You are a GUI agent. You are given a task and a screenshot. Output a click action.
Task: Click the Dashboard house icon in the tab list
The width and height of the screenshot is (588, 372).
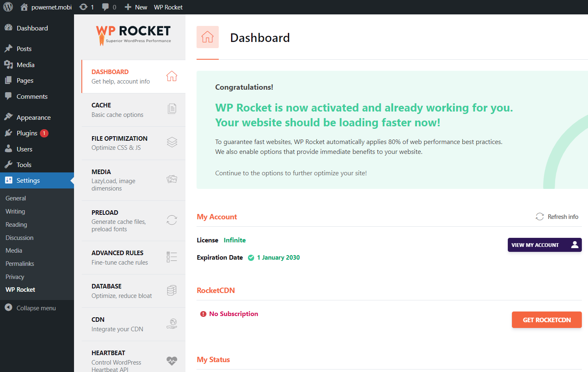[172, 76]
